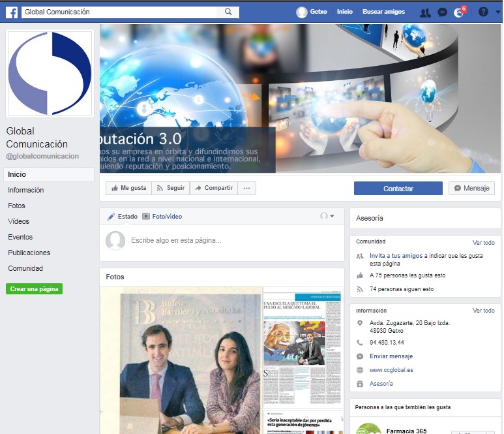Click Buscar amigos in top bar
504x434 pixels.
point(383,12)
